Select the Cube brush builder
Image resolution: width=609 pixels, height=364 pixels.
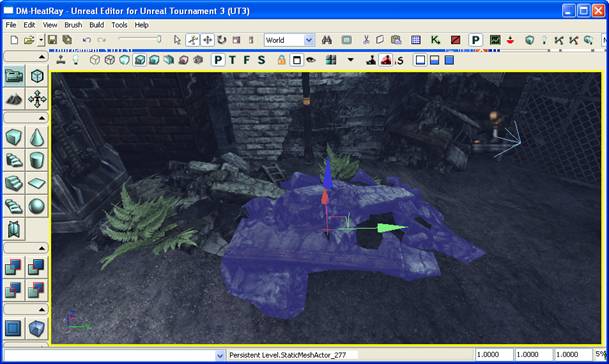[x=14, y=137]
